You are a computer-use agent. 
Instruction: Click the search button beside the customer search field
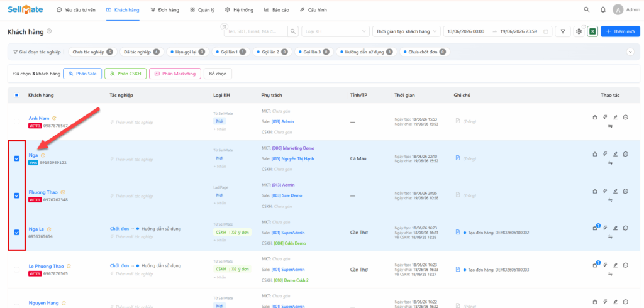click(293, 31)
